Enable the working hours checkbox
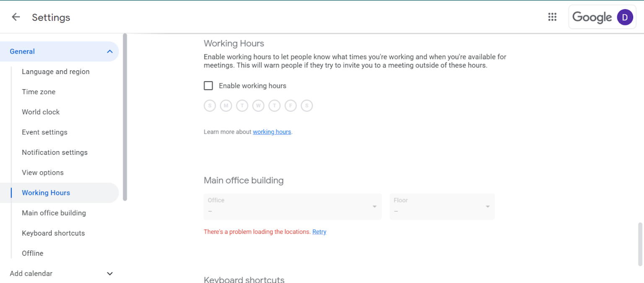Screen dimensions: 644x283 [x=208, y=85]
